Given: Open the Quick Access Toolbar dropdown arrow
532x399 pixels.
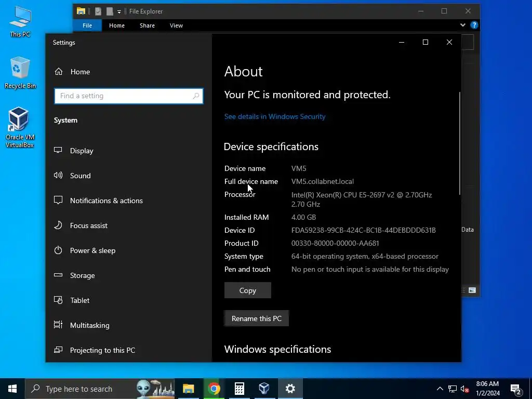Looking at the screenshot, I should [x=119, y=12].
